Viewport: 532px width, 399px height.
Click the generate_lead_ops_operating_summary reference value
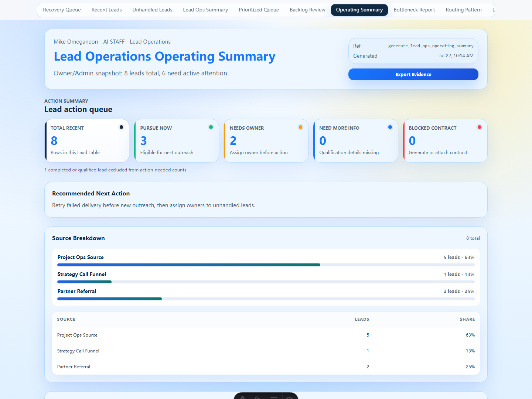(431, 46)
